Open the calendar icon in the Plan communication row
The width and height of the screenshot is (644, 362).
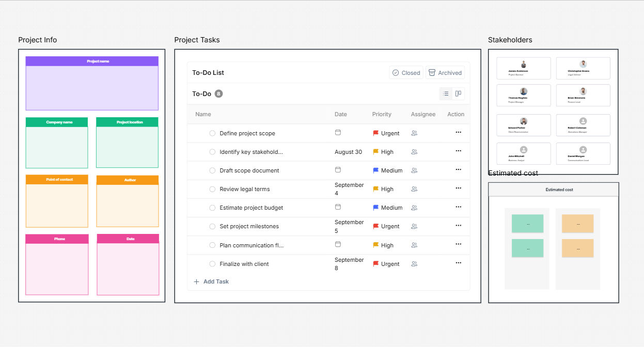click(x=338, y=244)
